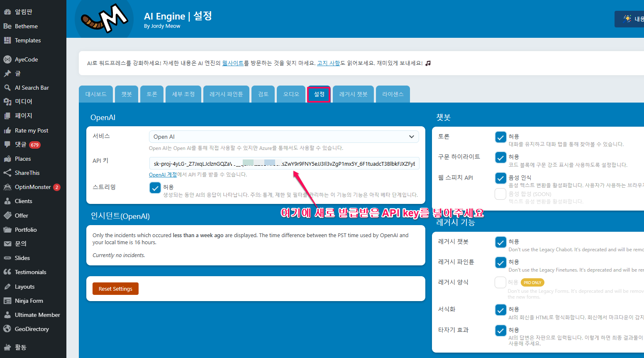
Task: Click the Slides sidebar icon
Action: pyautogui.click(x=7, y=258)
